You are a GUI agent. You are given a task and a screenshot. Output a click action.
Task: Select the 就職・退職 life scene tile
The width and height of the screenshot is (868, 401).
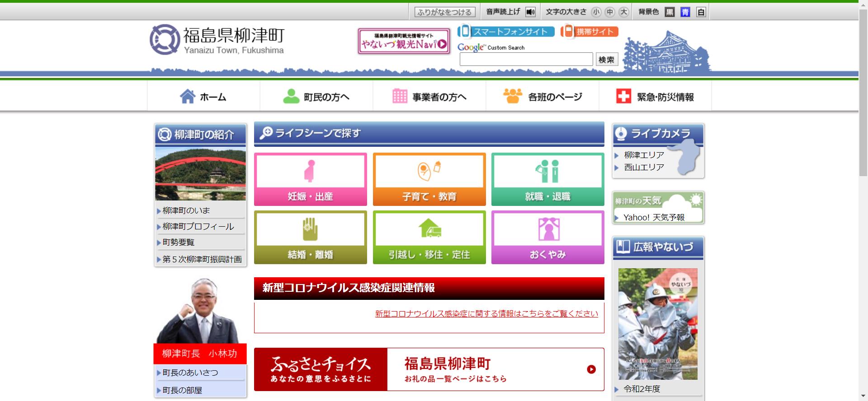click(x=548, y=179)
